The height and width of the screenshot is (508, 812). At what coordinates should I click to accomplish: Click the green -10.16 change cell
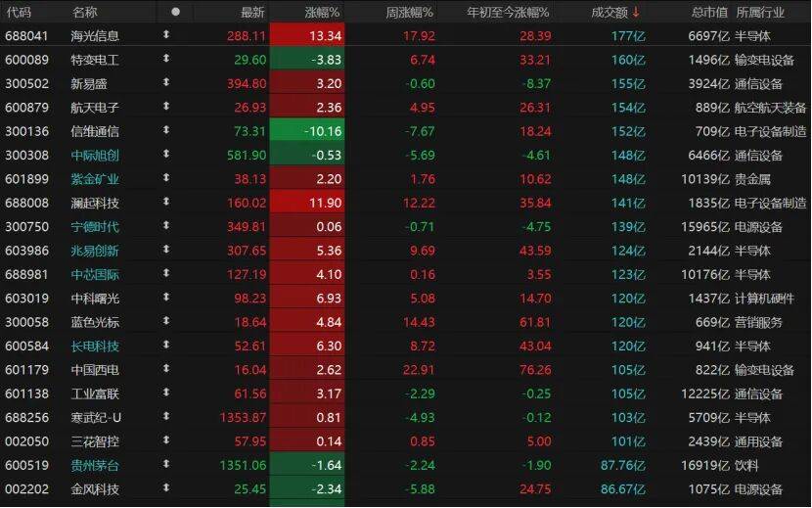click(x=307, y=131)
